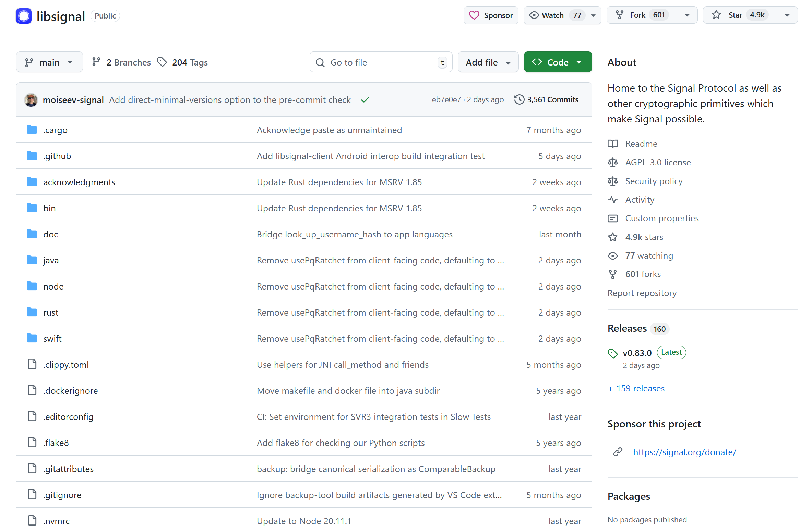Open the v0.83.0 latest release
The width and height of the screenshot is (812, 531).
tap(637, 353)
